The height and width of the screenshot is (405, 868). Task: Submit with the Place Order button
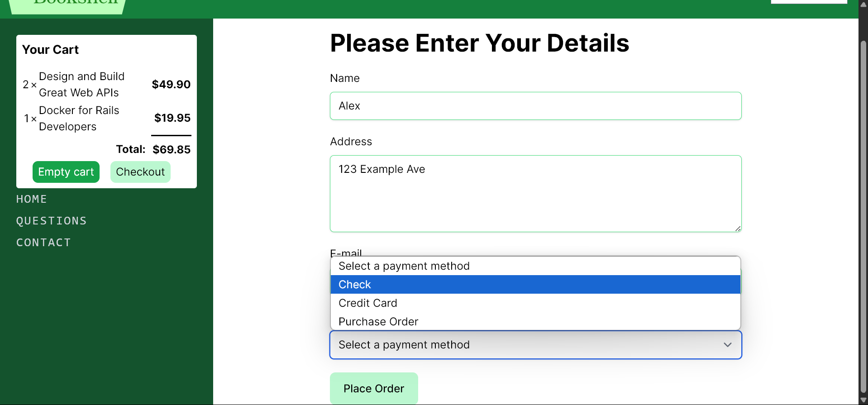pyautogui.click(x=374, y=388)
